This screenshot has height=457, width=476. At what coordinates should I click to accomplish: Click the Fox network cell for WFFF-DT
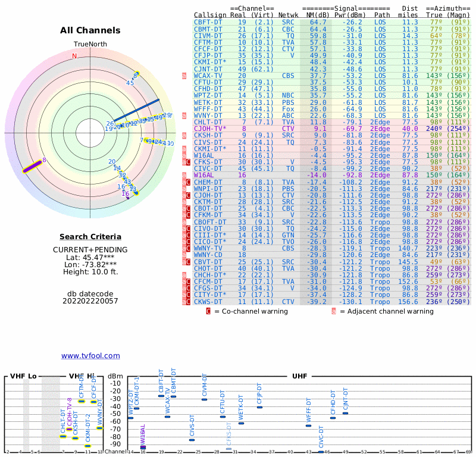288,109
